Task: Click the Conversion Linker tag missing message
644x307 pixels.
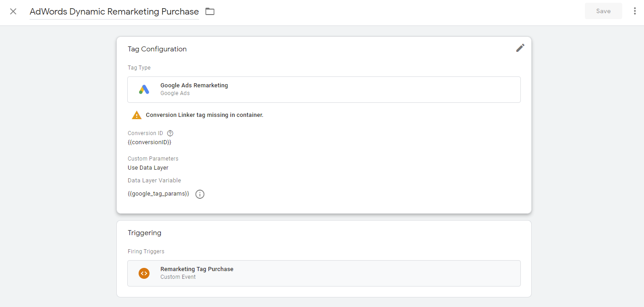Action: point(205,115)
